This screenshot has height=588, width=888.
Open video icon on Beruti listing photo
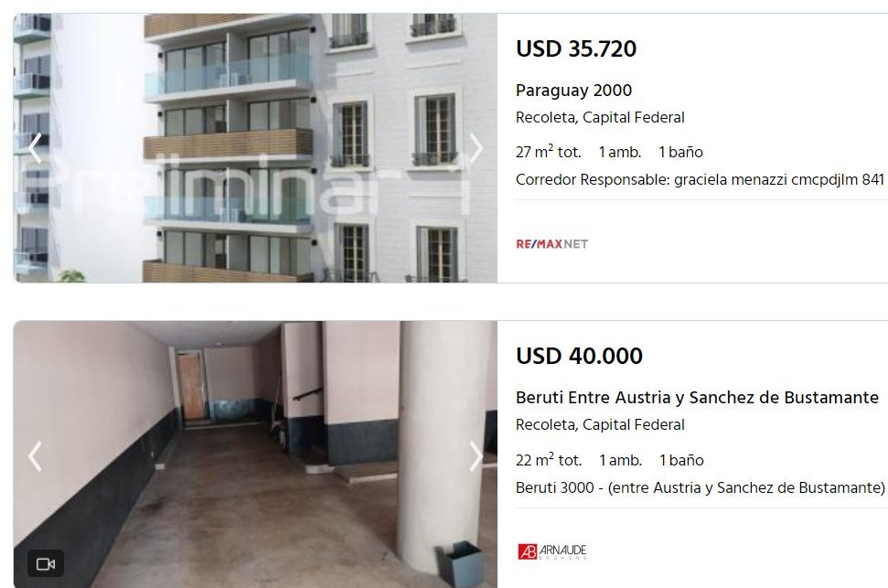click(x=46, y=564)
